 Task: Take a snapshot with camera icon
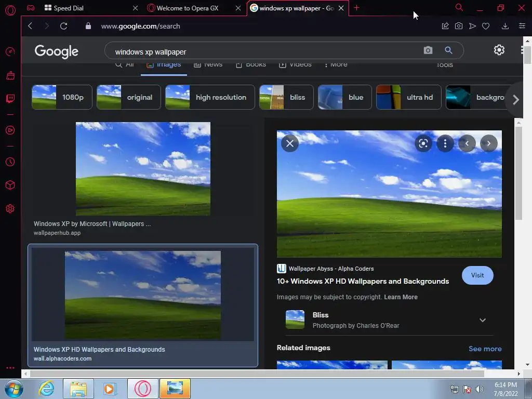point(458,26)
